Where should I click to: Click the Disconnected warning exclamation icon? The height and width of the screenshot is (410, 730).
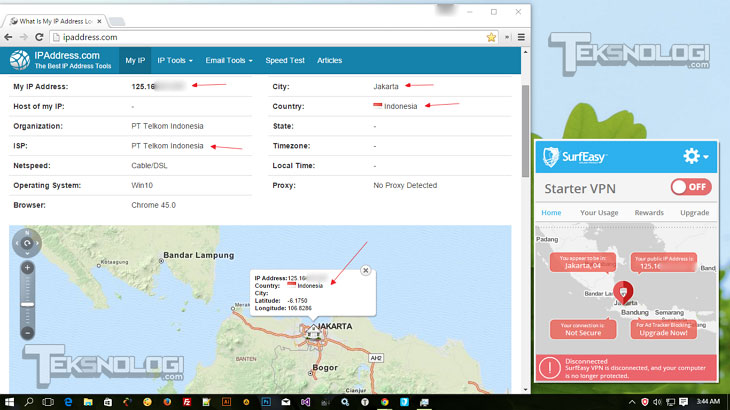click(x=549, y=368)
